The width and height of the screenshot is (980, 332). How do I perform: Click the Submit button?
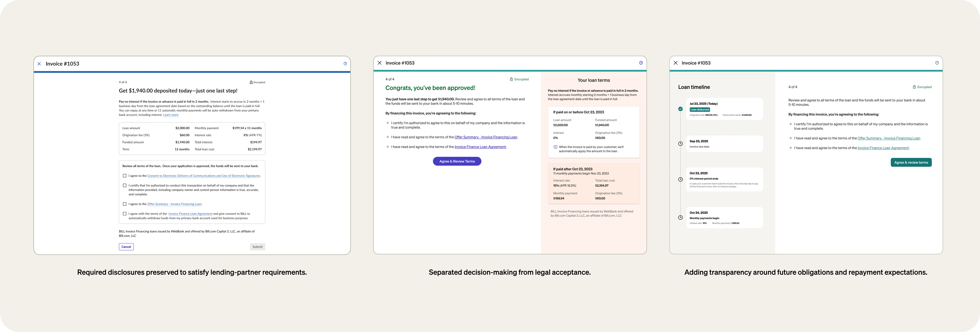[258, 247]
